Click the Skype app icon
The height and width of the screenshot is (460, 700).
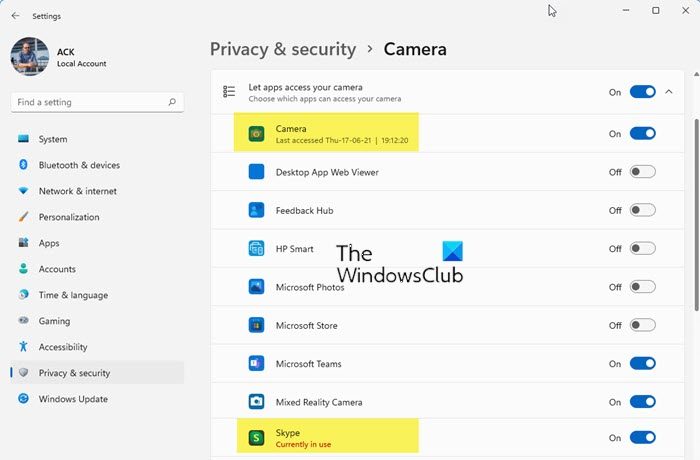(256, 437)
